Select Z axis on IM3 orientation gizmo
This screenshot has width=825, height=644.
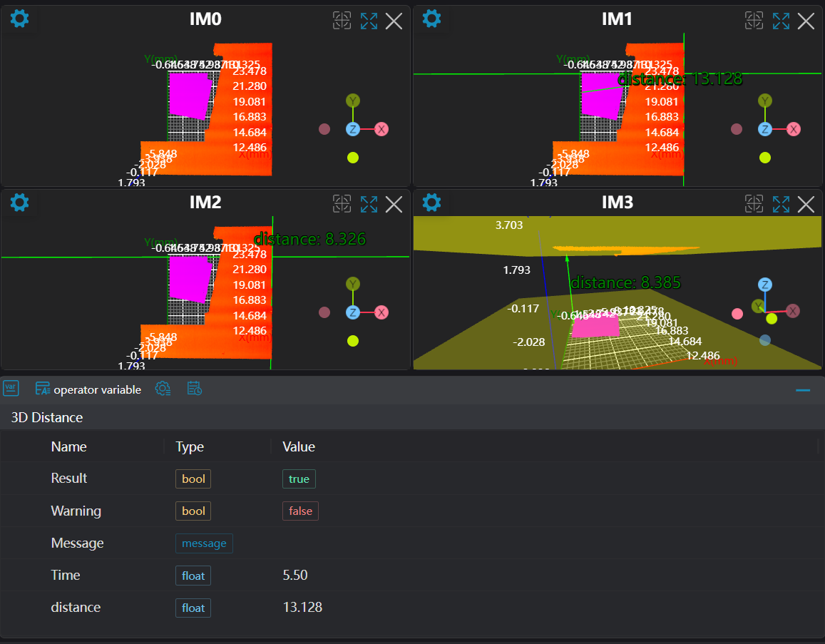(765, 285)
